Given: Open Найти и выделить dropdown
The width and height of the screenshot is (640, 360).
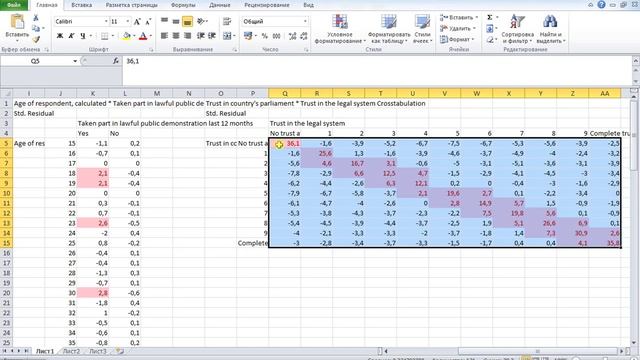Looking at the screenshot, I should click(550, 29).
